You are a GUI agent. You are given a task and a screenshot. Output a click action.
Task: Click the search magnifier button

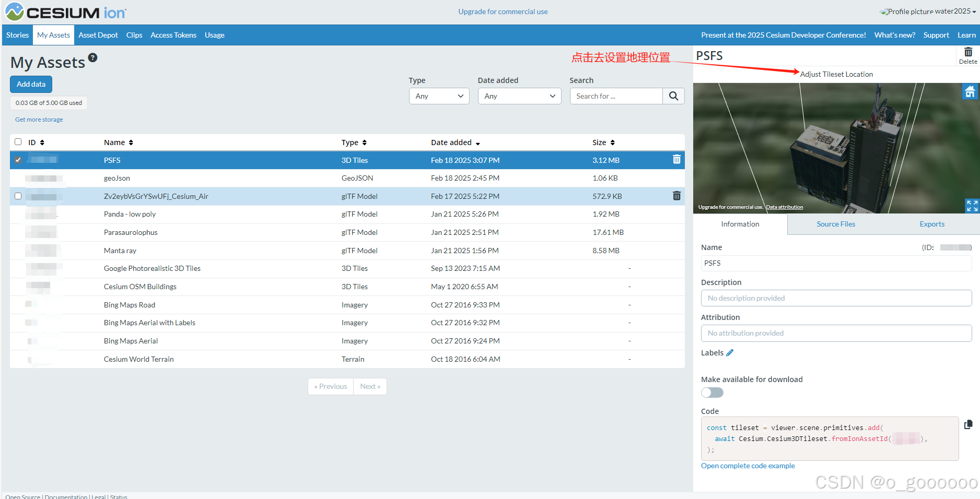pos(673,96)
